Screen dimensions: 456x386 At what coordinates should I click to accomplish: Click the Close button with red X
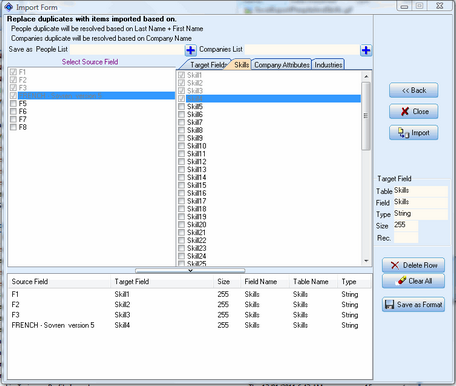point(413,111)
